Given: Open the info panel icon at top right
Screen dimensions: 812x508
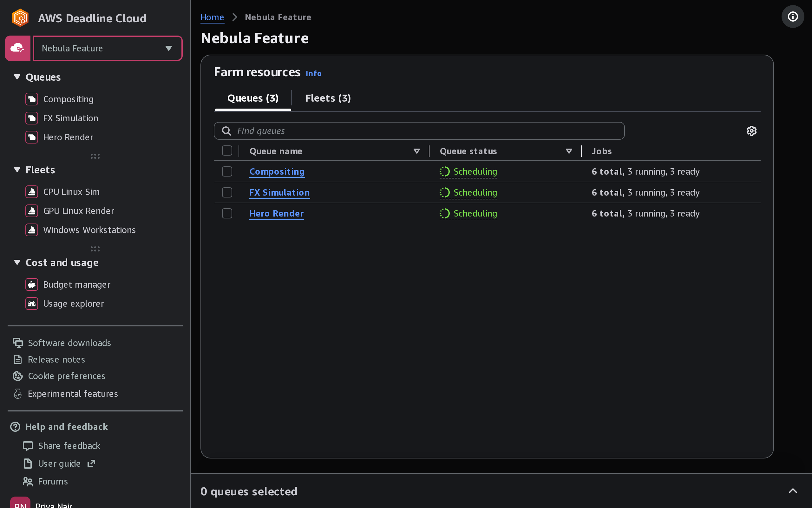Looking at the screenshot, I should click(x=793, y=17).
